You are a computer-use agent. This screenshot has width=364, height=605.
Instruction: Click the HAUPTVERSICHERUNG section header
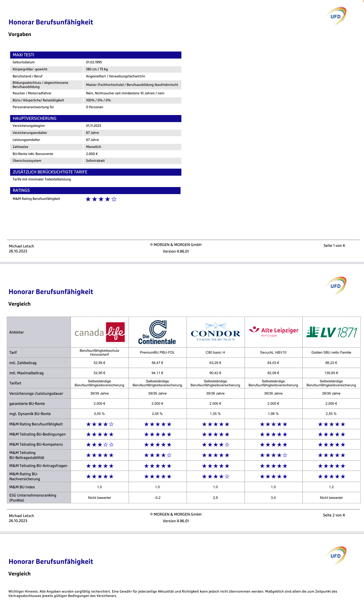point(96,119)
